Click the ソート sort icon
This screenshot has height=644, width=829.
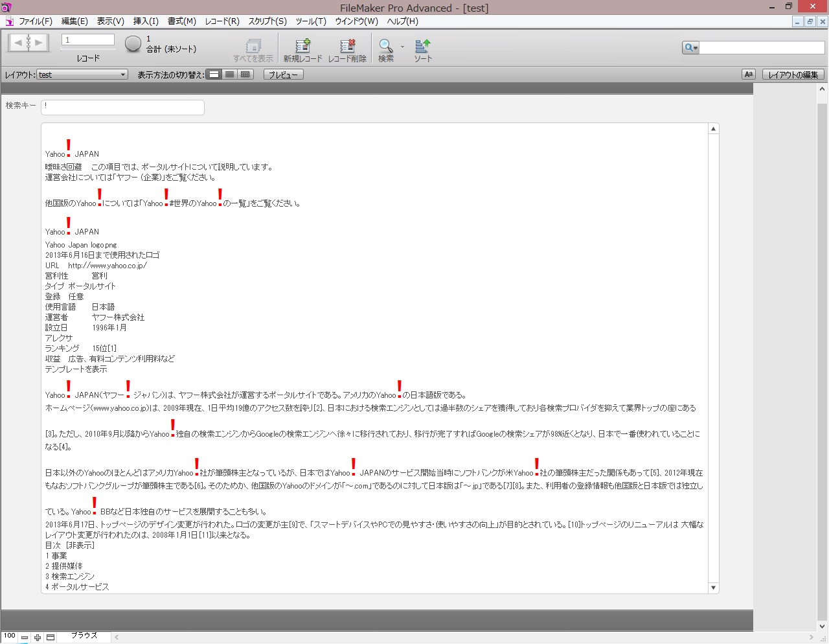coord(423,45)
